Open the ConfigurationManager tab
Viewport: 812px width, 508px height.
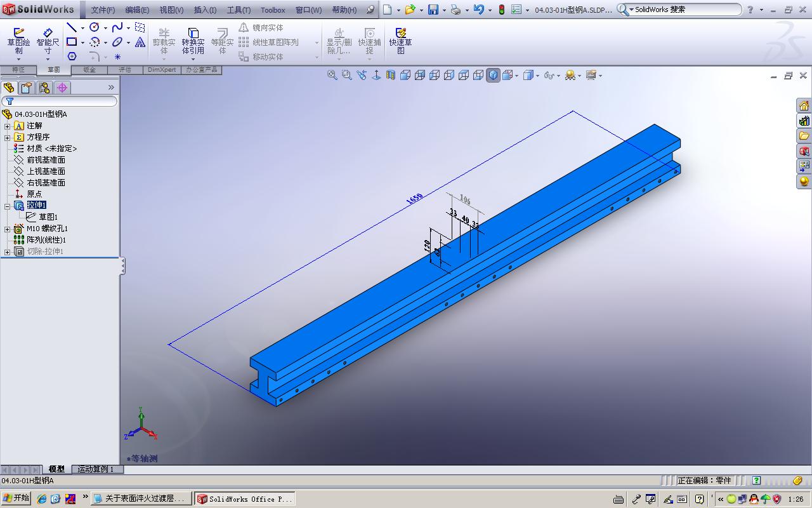[x=44, y=88]
